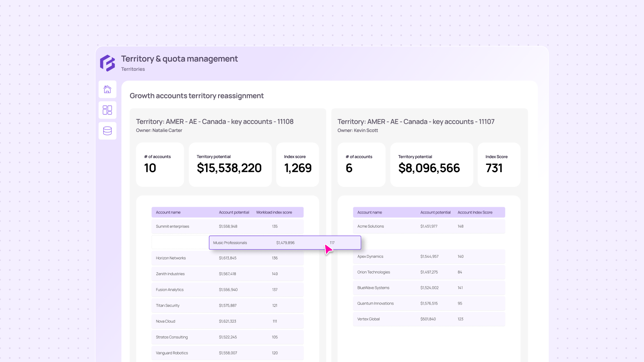Click the Apex Dynamics account row
644x362 pixels.
(429, 257)
